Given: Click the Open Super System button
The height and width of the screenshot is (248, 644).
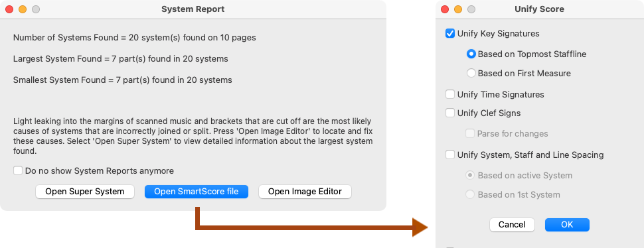Looking at the screenshot, I should click(x=84, y=192).
